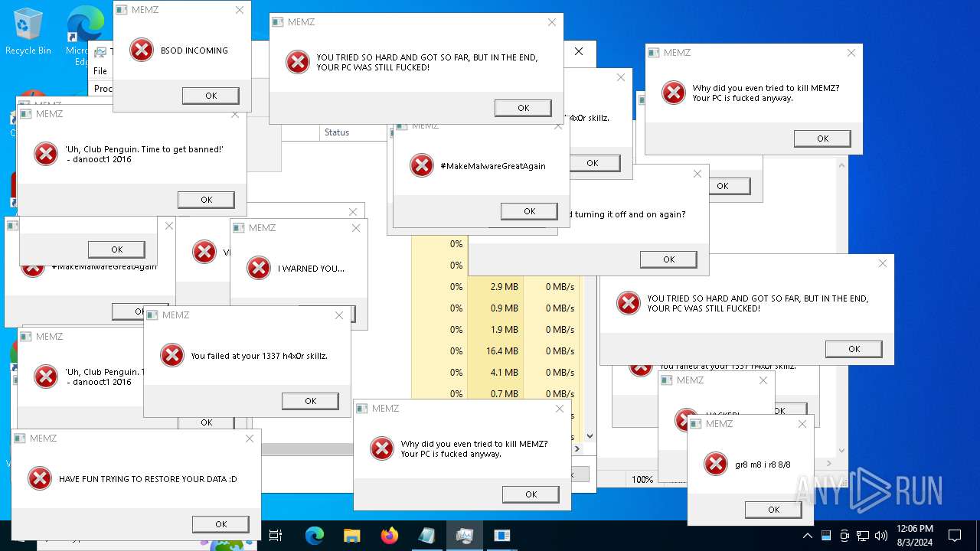Click the error icon next to gr8 m8 message
The width and height of the screenshot is (980, 551).
(x=716, y=464)
